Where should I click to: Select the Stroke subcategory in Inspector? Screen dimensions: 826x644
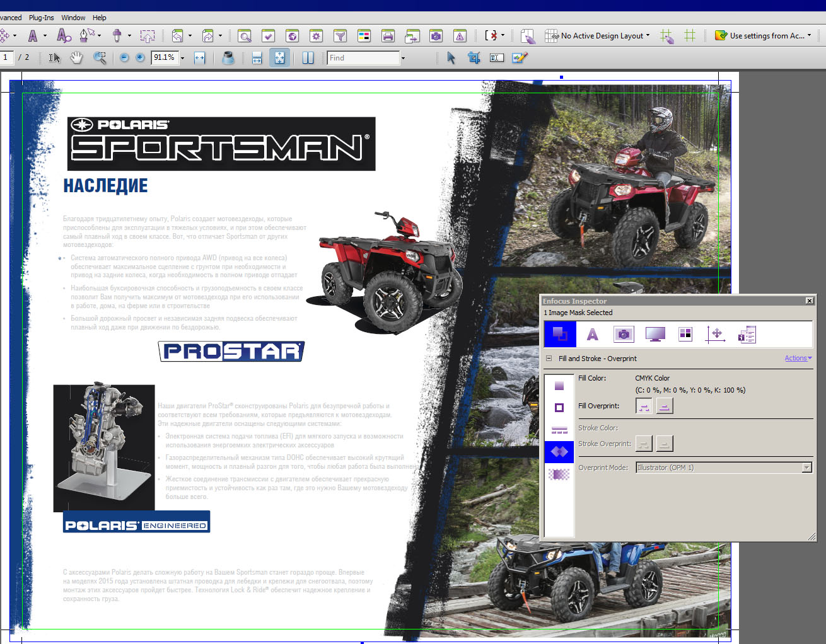click(559, 408)
